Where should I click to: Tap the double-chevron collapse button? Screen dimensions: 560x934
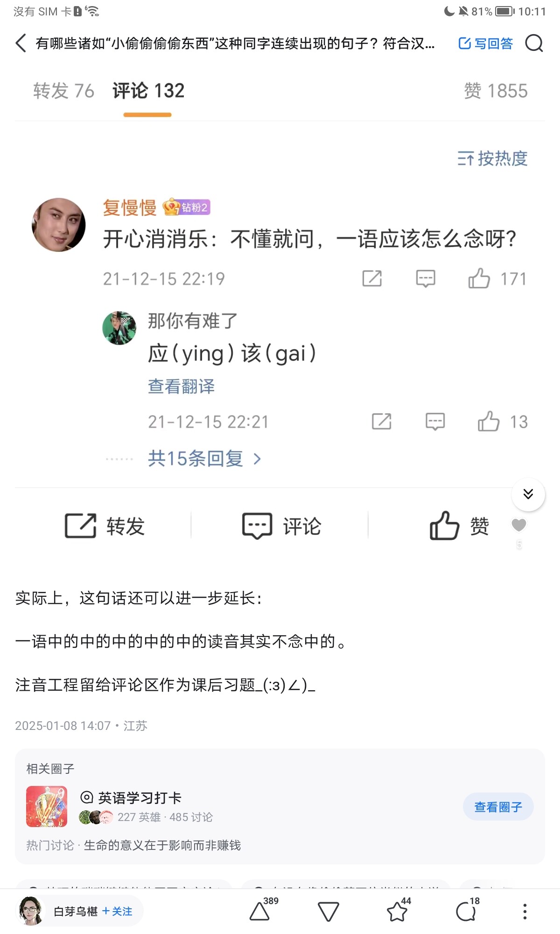(x=528, y=494)
